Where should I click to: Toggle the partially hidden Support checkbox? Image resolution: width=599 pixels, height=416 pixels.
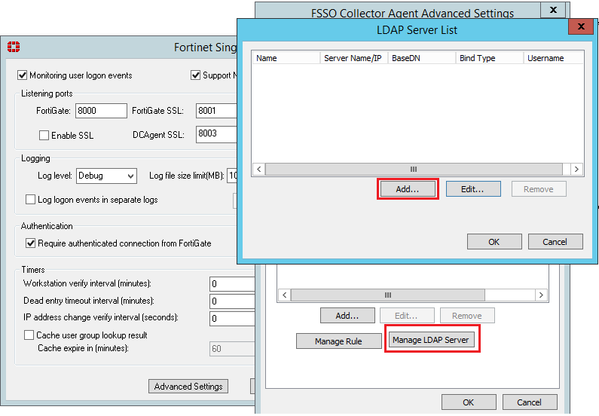pyautogui.click(x=196, y=75)
